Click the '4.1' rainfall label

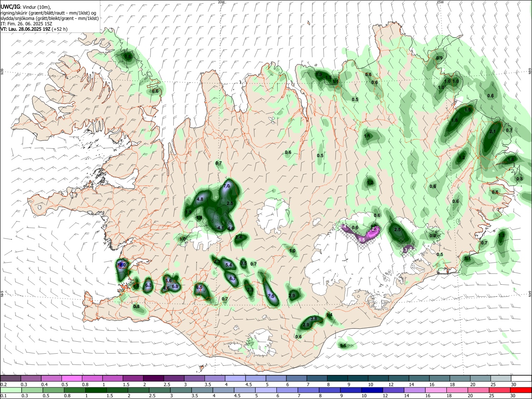[221, 228]
